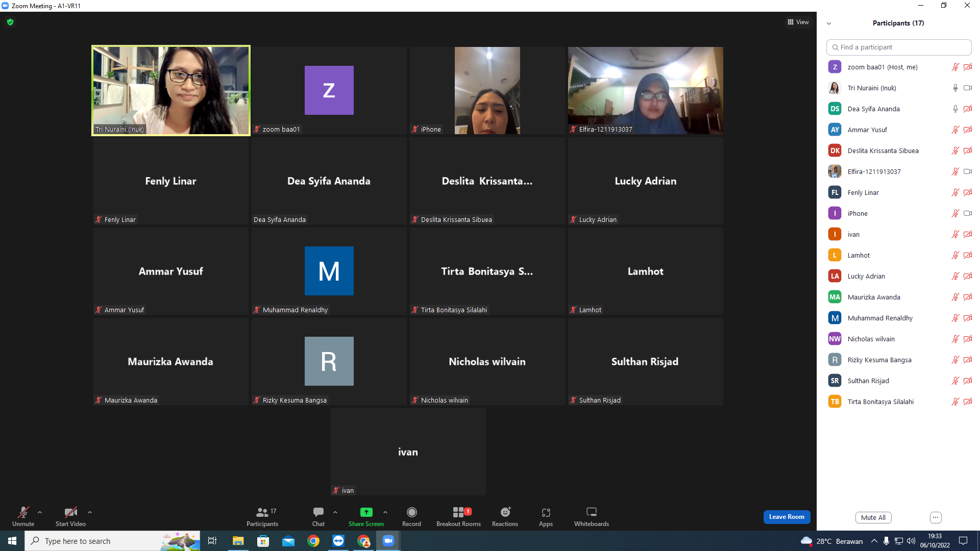Image resolution: width=980 pixels, height=551 pixels.
Task: Select zoom baa01 (Host, me) in participant list
Action: [899, 67]
